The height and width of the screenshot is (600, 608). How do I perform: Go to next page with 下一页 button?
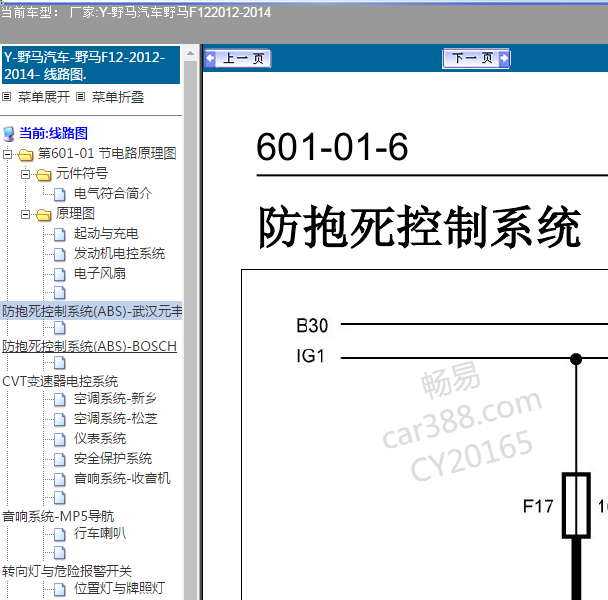(x=476, y=59)
